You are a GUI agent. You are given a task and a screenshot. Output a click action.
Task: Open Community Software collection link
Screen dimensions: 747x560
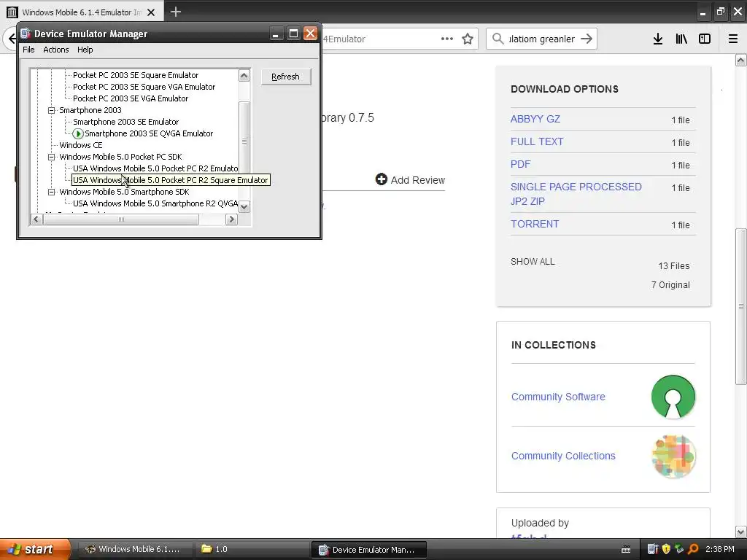(x=558, y=397)
